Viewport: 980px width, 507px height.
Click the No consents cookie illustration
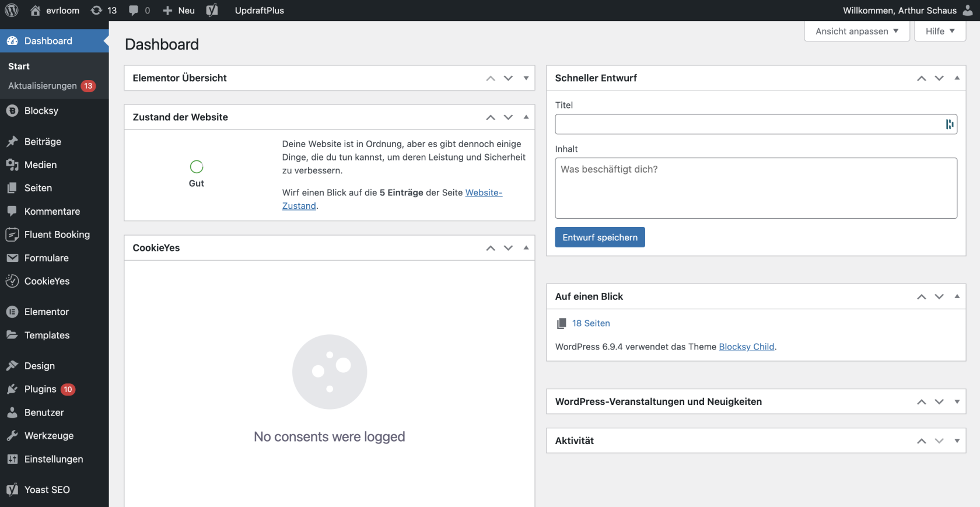[x=330, y=372]
